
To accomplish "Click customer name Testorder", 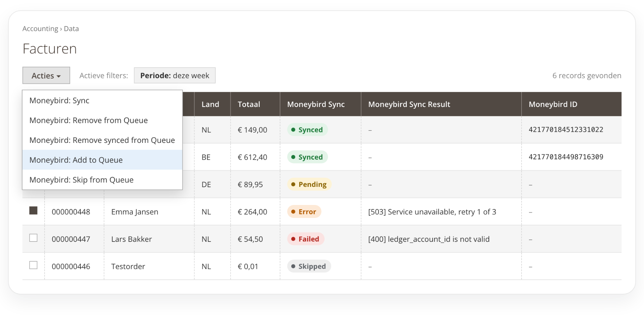I will point(128,267).
